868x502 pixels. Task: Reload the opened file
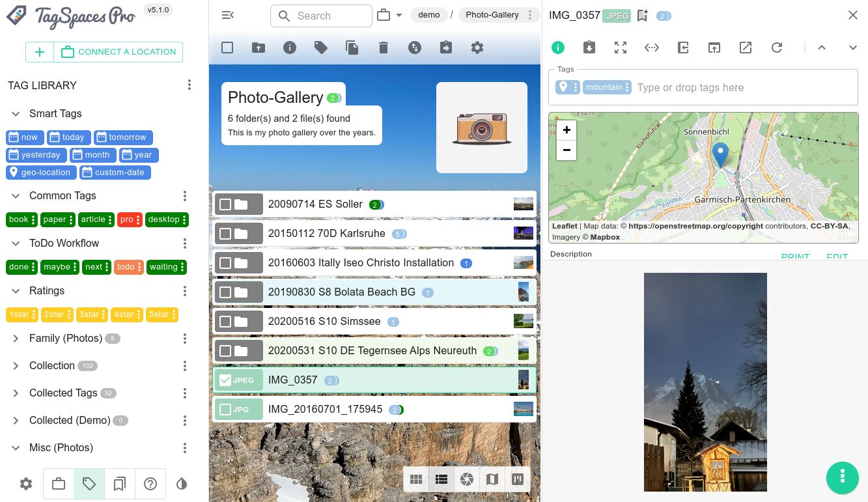point(777,48)
